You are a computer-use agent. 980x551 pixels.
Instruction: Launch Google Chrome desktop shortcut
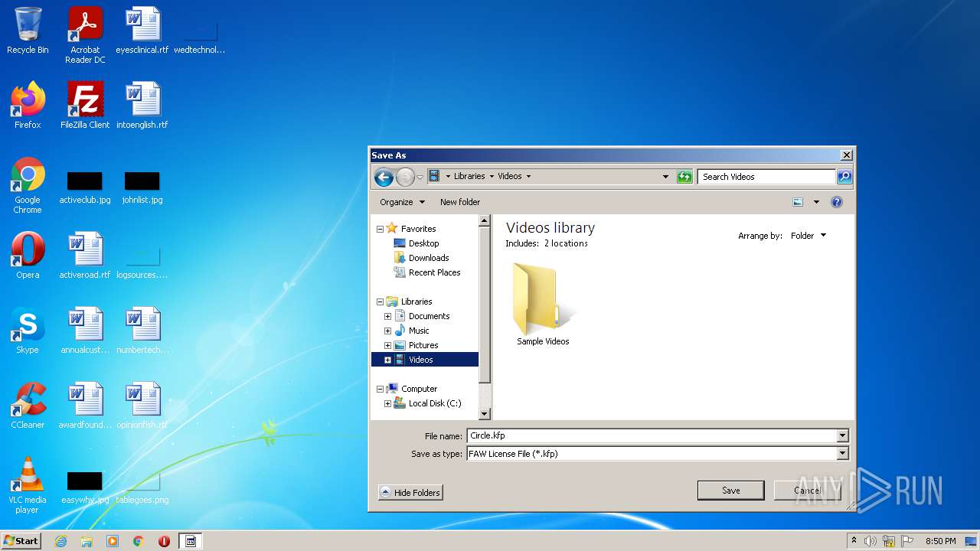click(28, 186)
